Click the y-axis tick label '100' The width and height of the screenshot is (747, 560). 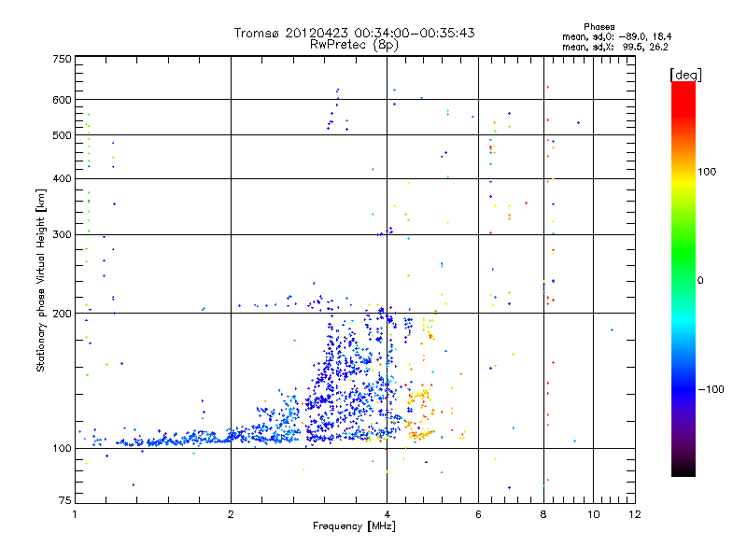coord(62,449)
